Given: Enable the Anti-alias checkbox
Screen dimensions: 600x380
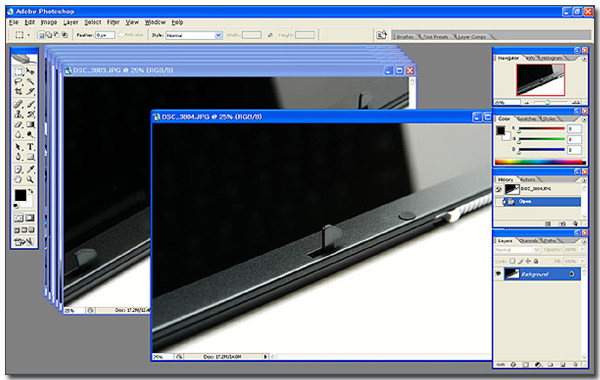Looking at the screenshot, I should pyautogui.click(x=121, y=35).
